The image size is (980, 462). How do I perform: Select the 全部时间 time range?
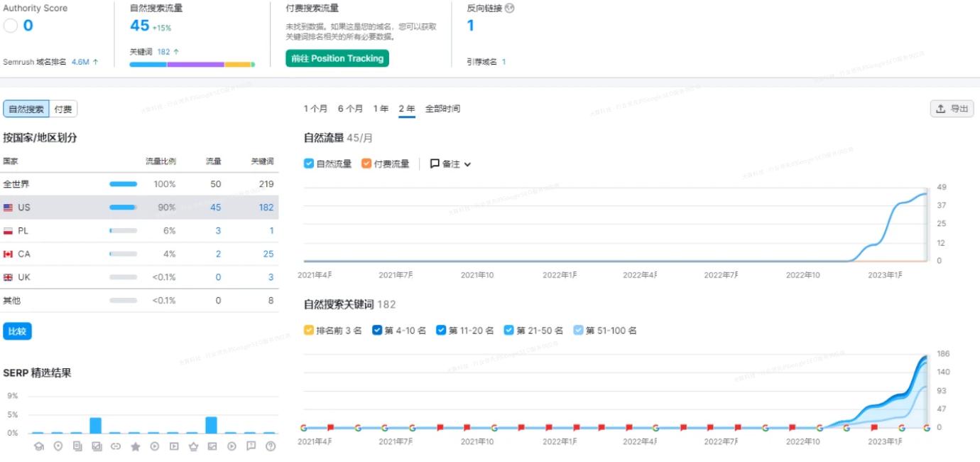coord(442,109)
